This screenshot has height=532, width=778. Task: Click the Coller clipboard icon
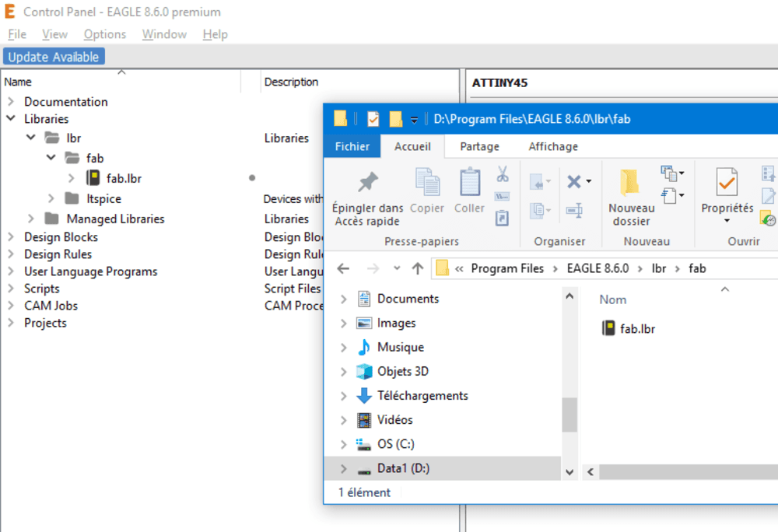[x=469, y=182]
